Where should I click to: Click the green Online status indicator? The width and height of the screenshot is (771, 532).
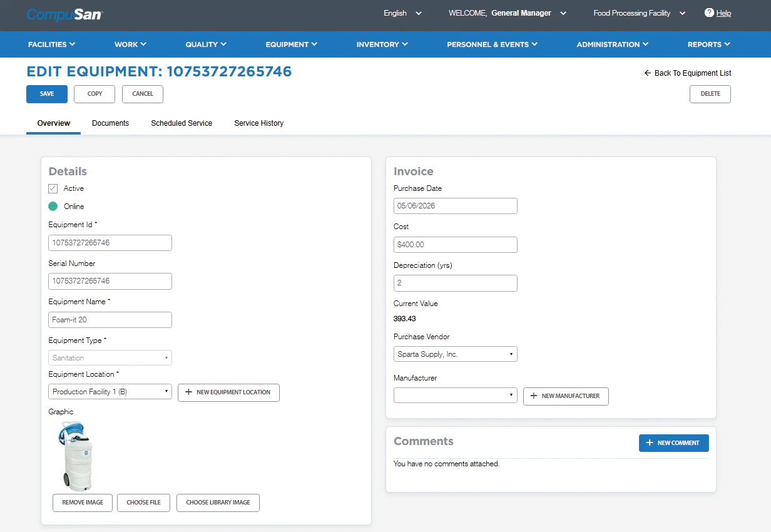pos(53,207)
